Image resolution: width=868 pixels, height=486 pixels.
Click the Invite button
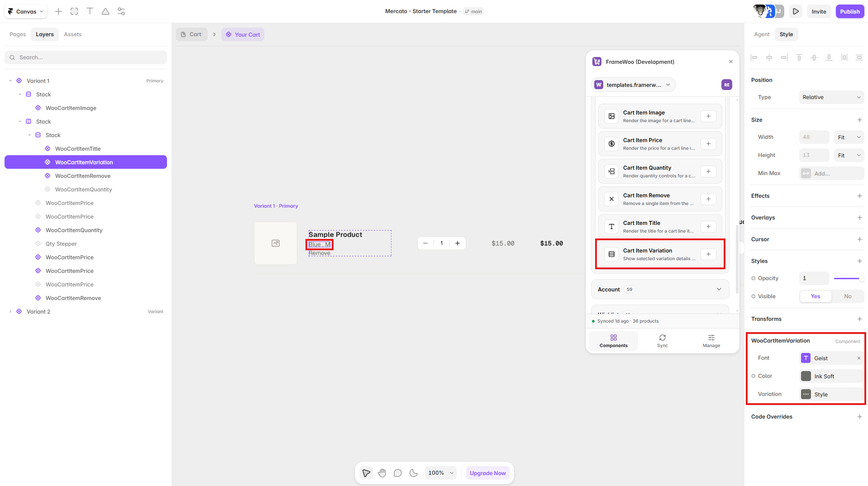point(819,11)
